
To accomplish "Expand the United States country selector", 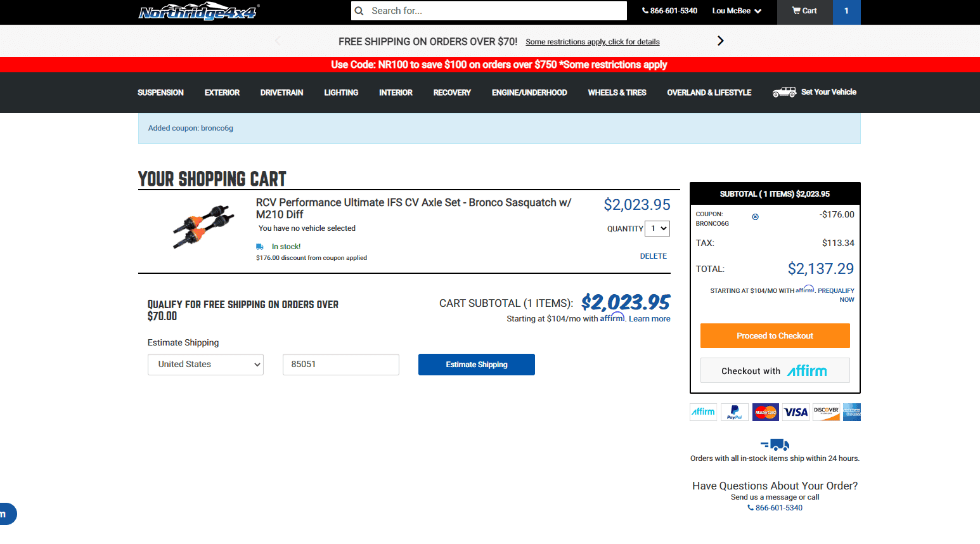I will click(205, 365).
